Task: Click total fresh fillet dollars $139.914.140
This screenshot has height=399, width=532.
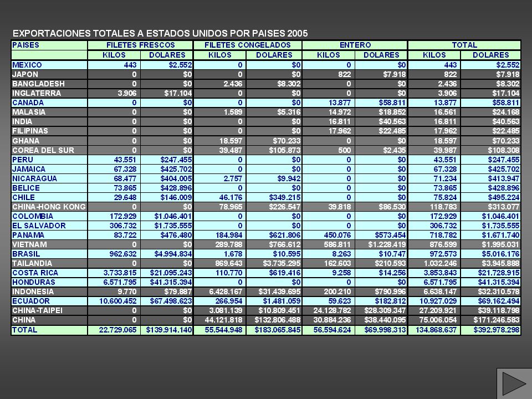Action: 169,330
